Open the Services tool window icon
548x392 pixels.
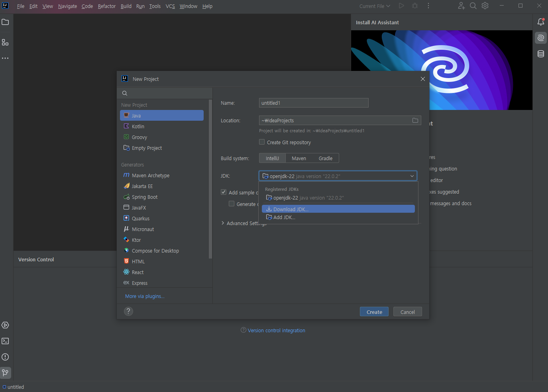coord(5,325)
